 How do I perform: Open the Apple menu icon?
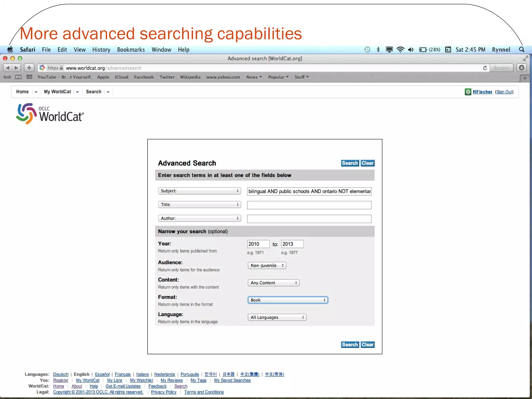(10, 49)
